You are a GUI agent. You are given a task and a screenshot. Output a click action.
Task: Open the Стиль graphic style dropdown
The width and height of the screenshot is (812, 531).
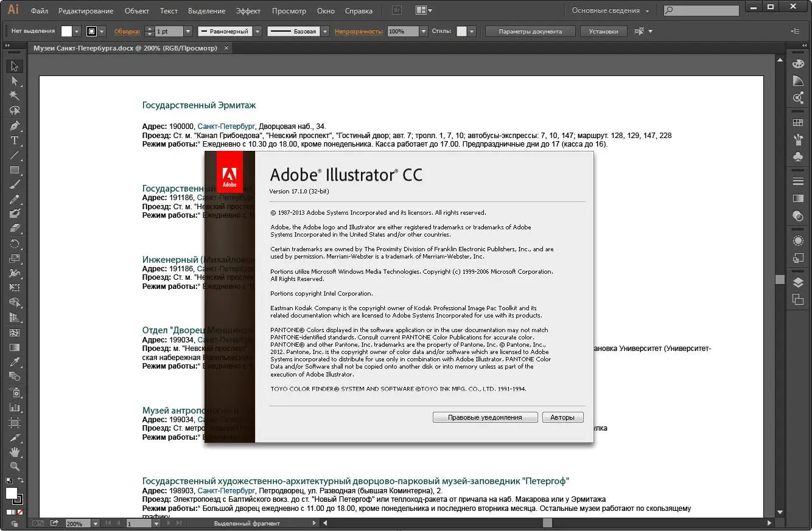coord(472,31)
